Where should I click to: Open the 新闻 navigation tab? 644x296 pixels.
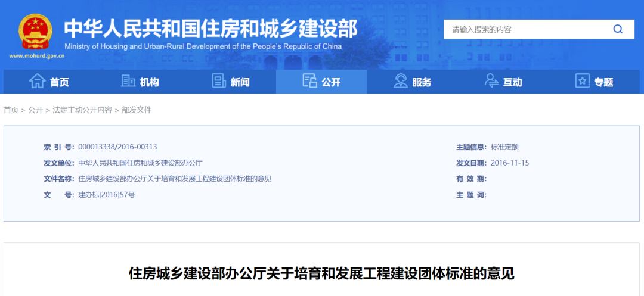[x=231, y=82]
